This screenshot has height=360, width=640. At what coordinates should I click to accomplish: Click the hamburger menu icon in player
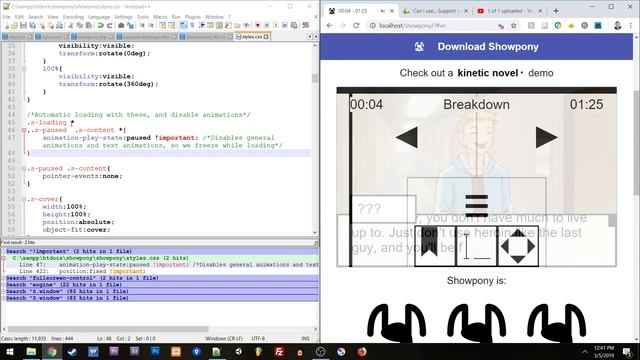click(x=476, y=205)
